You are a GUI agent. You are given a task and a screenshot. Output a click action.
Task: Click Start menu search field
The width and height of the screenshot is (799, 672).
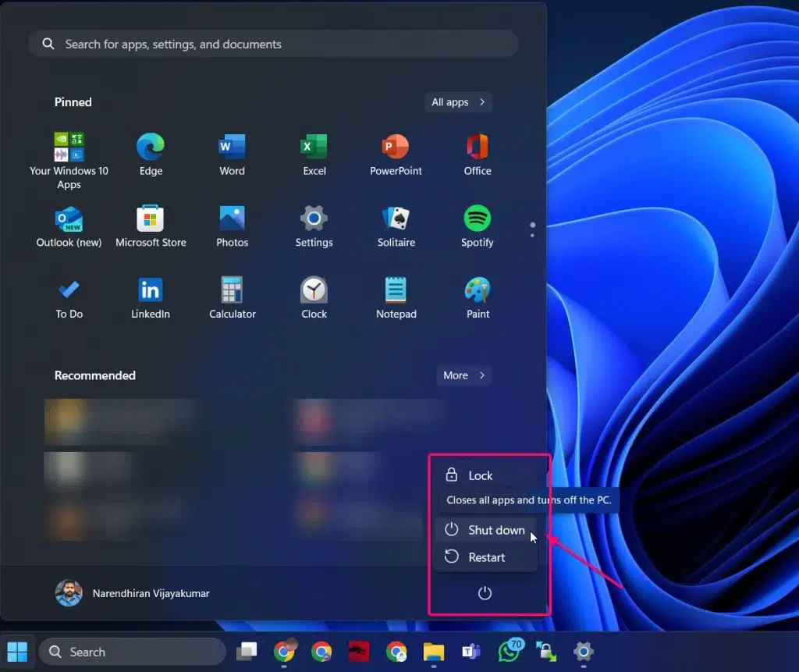coord(274,44)
